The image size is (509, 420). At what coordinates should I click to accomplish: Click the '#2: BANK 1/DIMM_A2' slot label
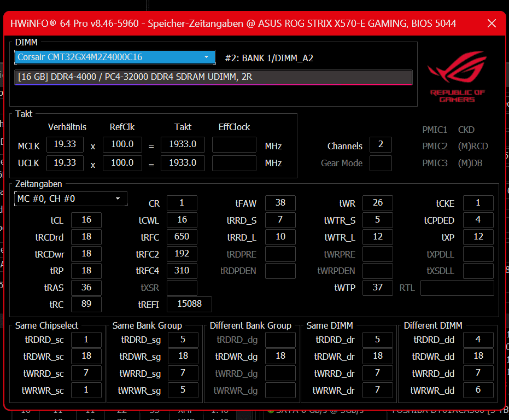tap(269, 58)
